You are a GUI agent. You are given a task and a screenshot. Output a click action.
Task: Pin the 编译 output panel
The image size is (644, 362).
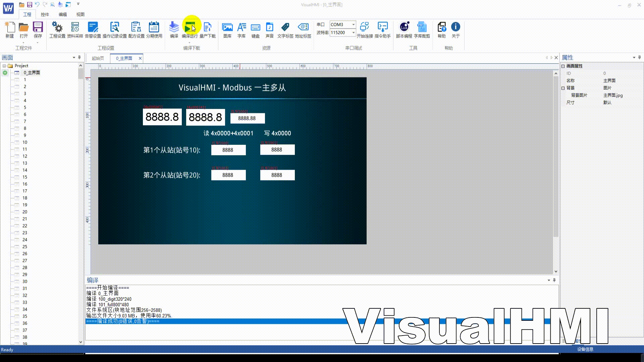(x=554, y=280)
